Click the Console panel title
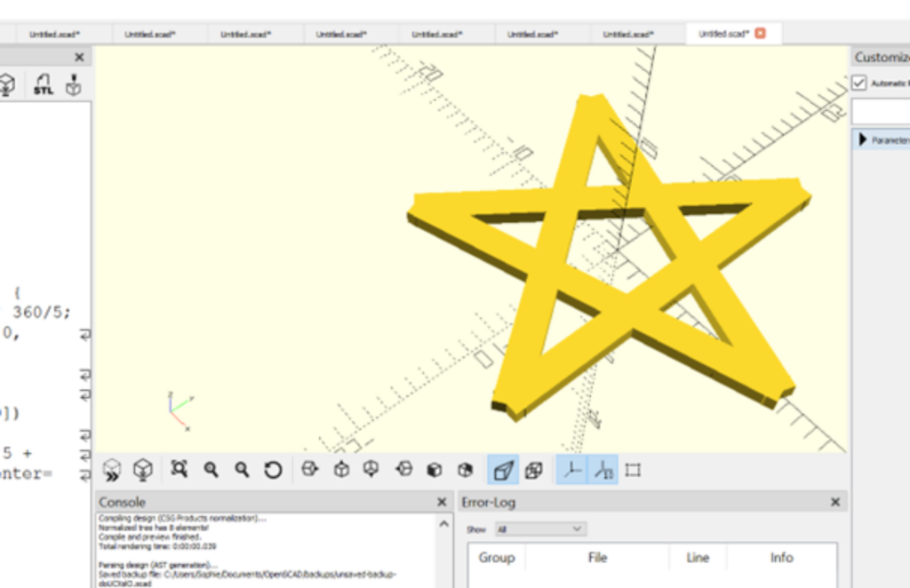This screenshot has height=588, width=910. click(x=122, y=502)
